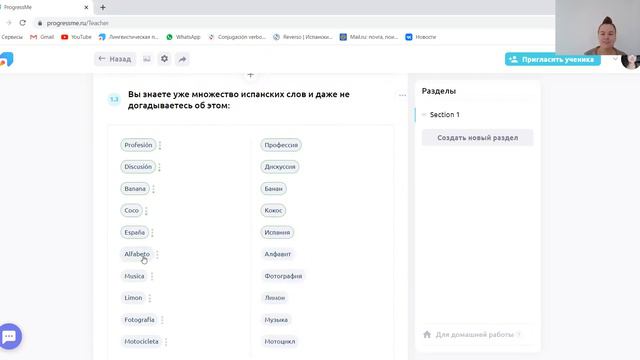Screen dimensions: 640x360
Task: Click drag handle next to Música
Action: point(152,276)
